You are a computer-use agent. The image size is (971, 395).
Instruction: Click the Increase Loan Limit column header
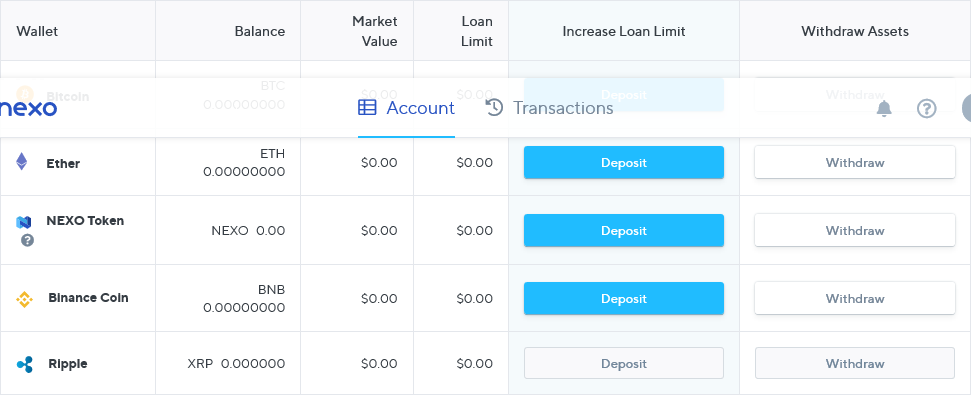624,31
